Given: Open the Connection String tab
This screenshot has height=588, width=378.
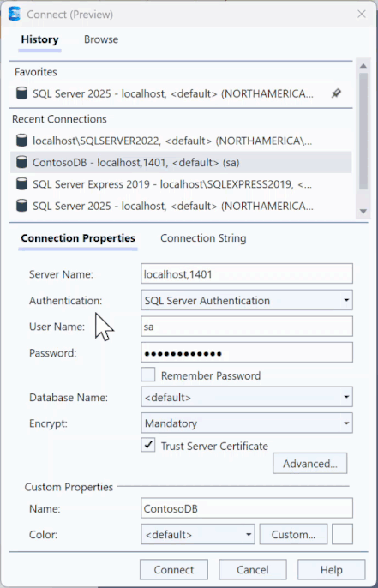Looking at the screenshot, I should click(x=203, y=238).
